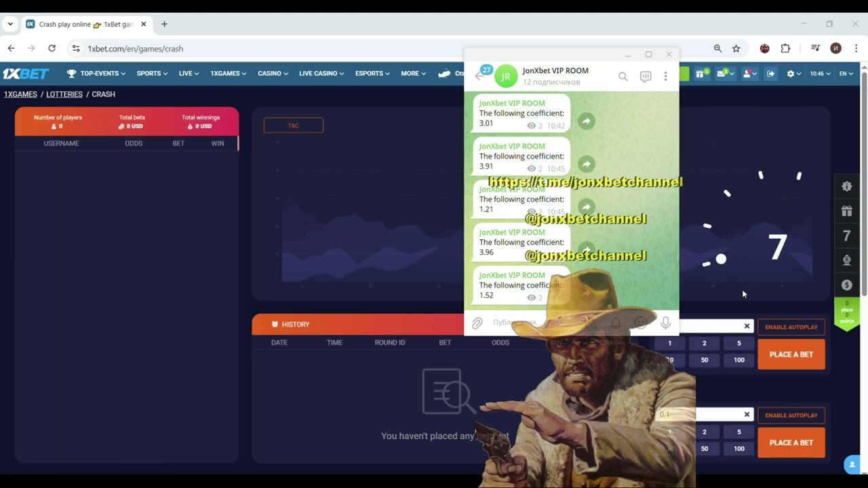Bookmark this page with the star

coord(736,49)
